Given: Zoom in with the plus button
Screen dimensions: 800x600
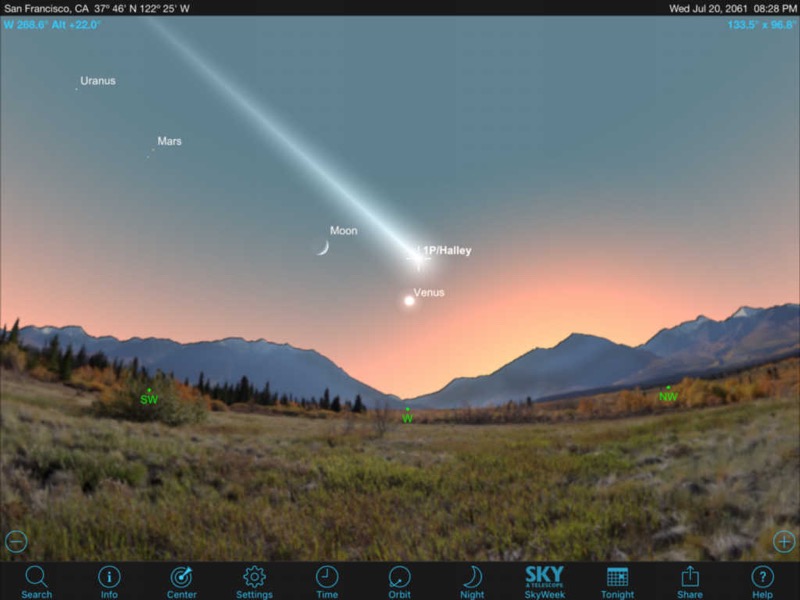Looking at the screenshot, I should pos(784,541).
